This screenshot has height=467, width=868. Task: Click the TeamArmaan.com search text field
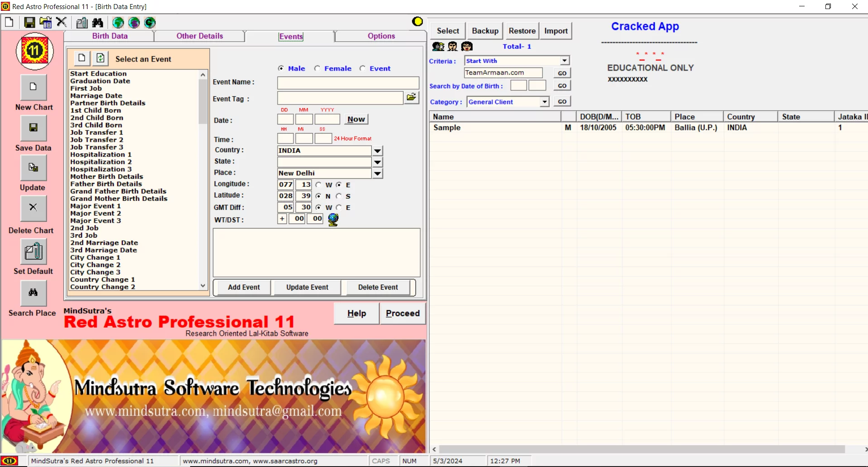503,72
